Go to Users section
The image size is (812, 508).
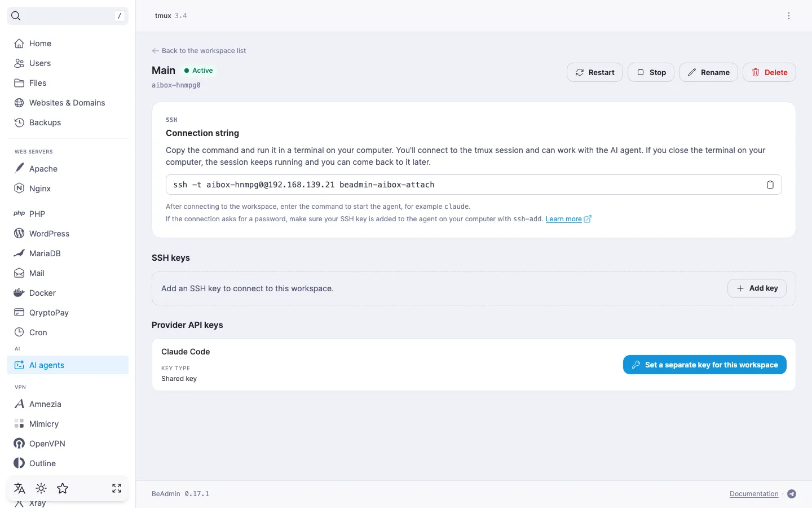tap(68, 63)
